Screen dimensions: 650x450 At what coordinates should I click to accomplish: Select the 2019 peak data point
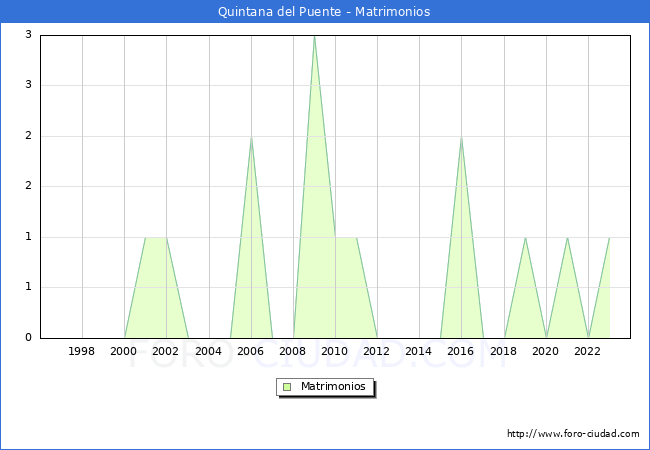tap(525, 238)
